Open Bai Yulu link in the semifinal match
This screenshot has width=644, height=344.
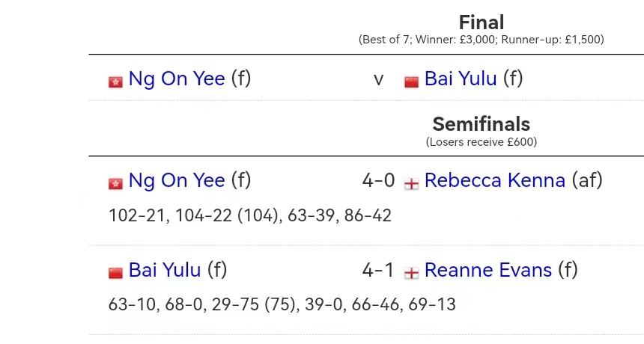click(165, 270)
